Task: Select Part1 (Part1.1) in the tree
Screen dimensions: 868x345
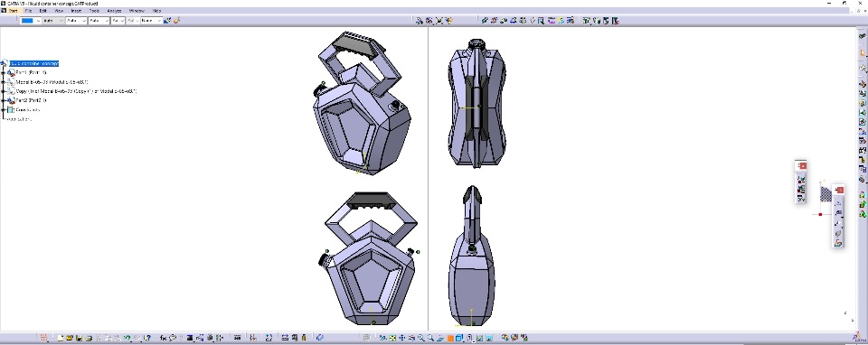Action: click(x=31, y=72)
